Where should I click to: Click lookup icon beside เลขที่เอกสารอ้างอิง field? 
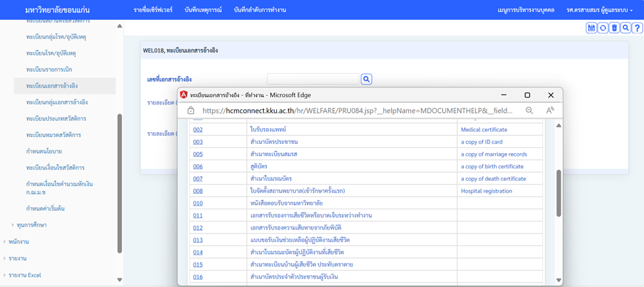[x=367, y=79]
